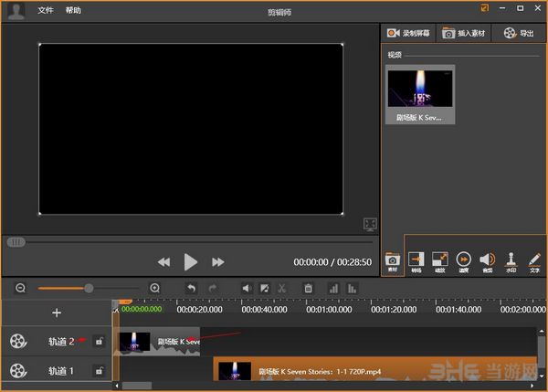The height and width of the screenshot is (392, 548).
Task: Click the 轨道 2 film reel icon
Action: point(18,342)
